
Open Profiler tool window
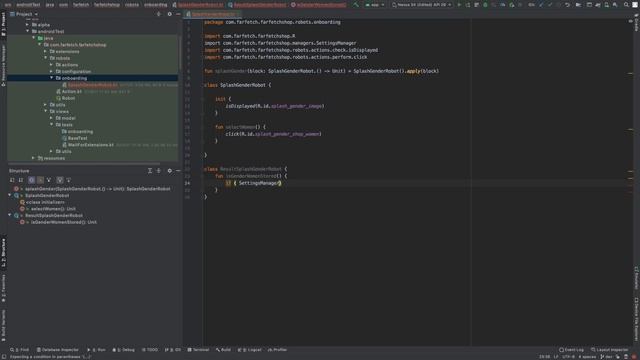point(277,350)
